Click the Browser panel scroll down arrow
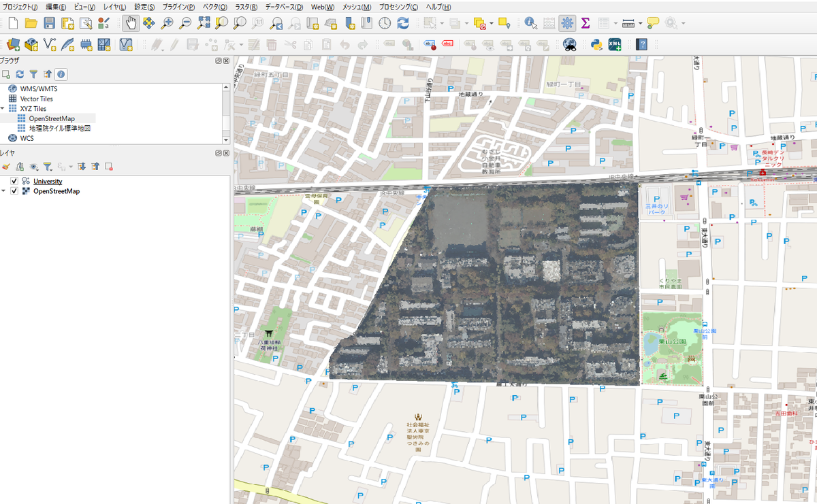This screenshot has width=817, height=504. [227, 139]
